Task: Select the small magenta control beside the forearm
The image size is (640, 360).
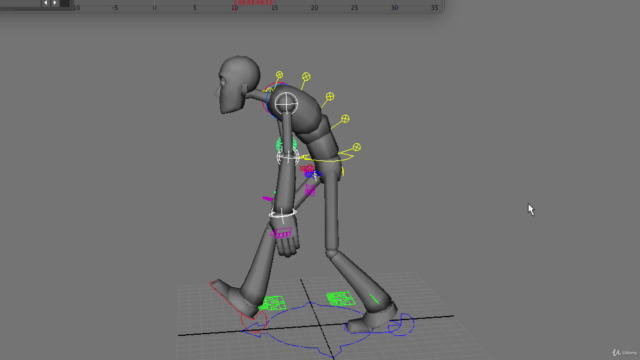Action: click(267, 199)
